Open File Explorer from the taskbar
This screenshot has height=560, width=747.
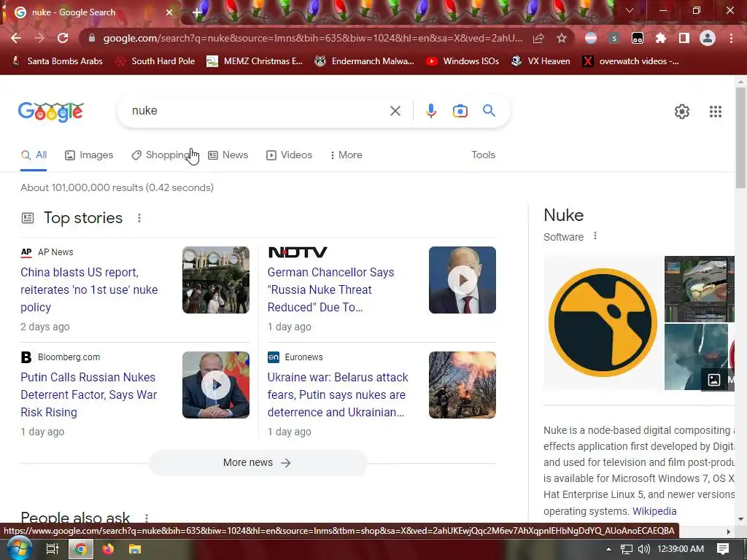pyautogui.click(x=135, y=549)
